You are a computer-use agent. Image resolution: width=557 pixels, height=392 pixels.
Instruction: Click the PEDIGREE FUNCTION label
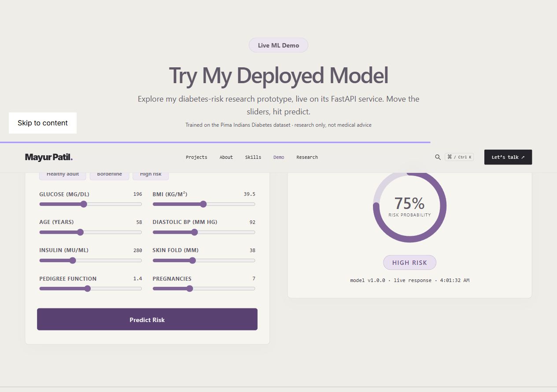pos(68,278)
